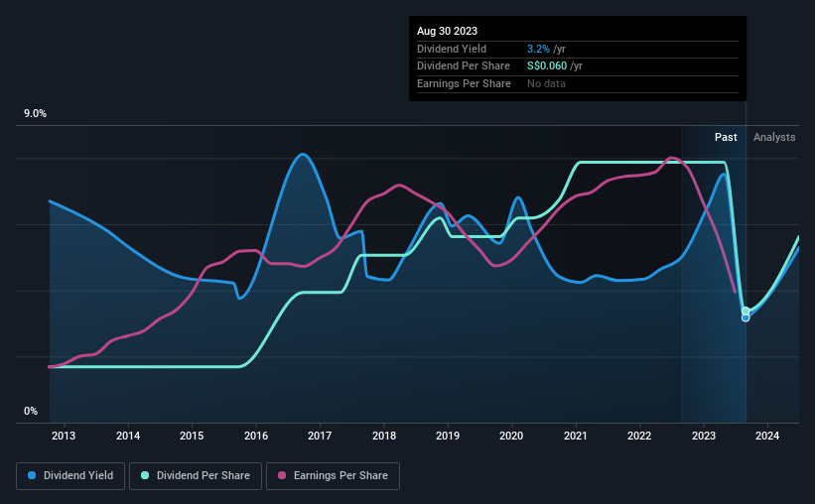Click the 2018 x-axis label

click(x=384, y=436)
